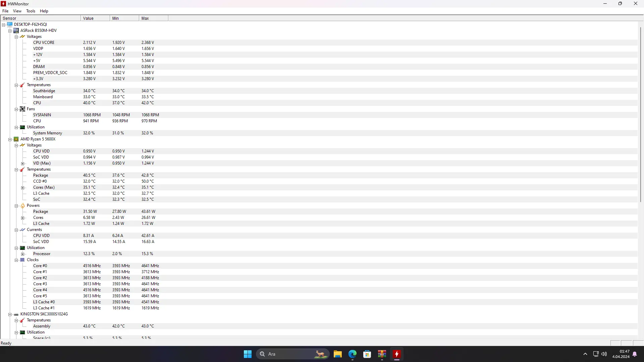
Task: Click the ASRock Utilization chip icon
Action: [22, 127]
